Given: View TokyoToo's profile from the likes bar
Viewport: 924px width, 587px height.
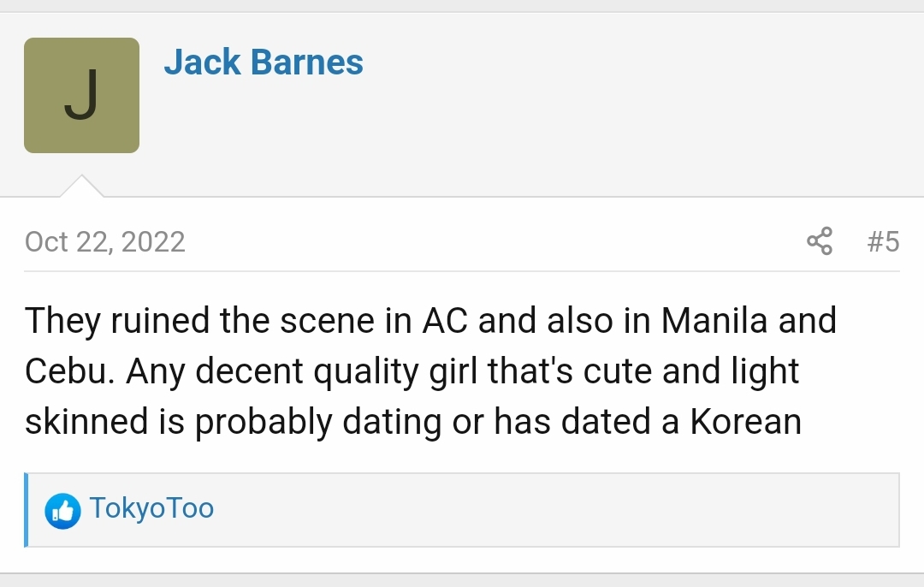Looking at the screenshot, I should (x=151, y=508).
